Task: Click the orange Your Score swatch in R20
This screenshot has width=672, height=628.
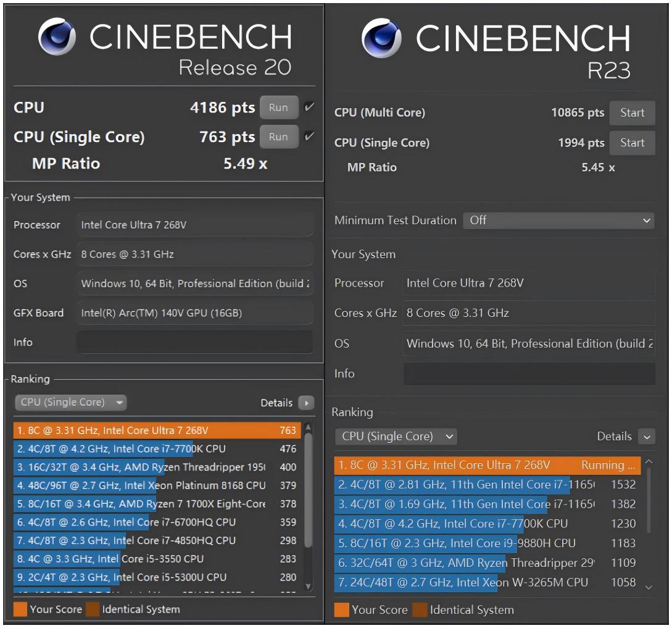Action: (x=20, y=609)
